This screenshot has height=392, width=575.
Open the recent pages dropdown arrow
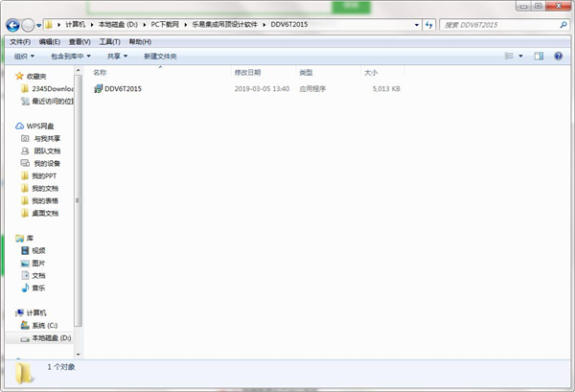[39, 25]
